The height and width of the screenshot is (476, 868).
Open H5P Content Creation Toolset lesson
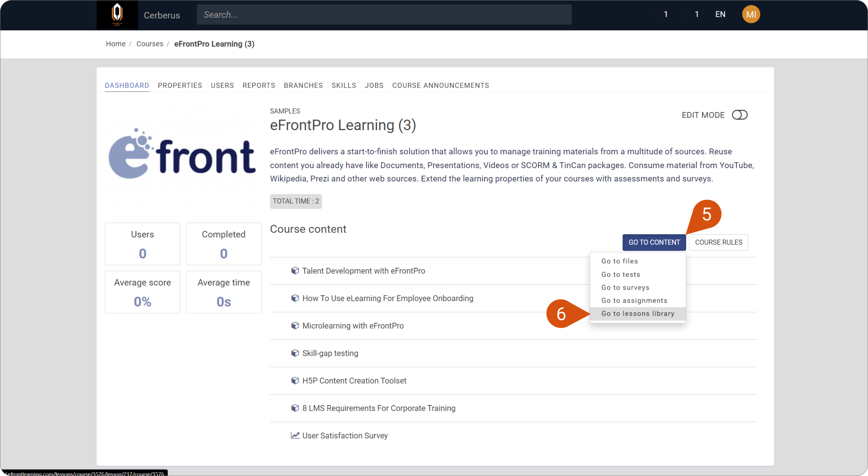click(354, 381)
